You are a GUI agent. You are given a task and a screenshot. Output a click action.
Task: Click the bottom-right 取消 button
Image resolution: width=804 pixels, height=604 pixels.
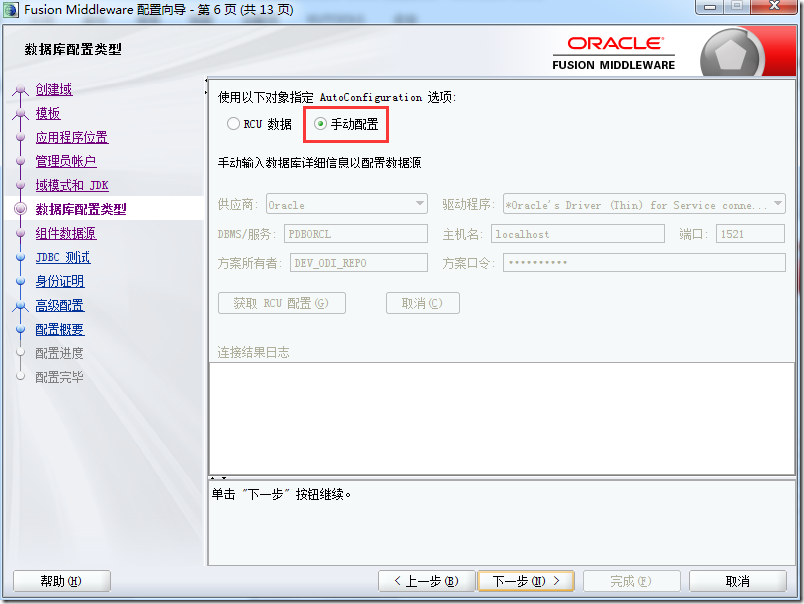[737, 581]
